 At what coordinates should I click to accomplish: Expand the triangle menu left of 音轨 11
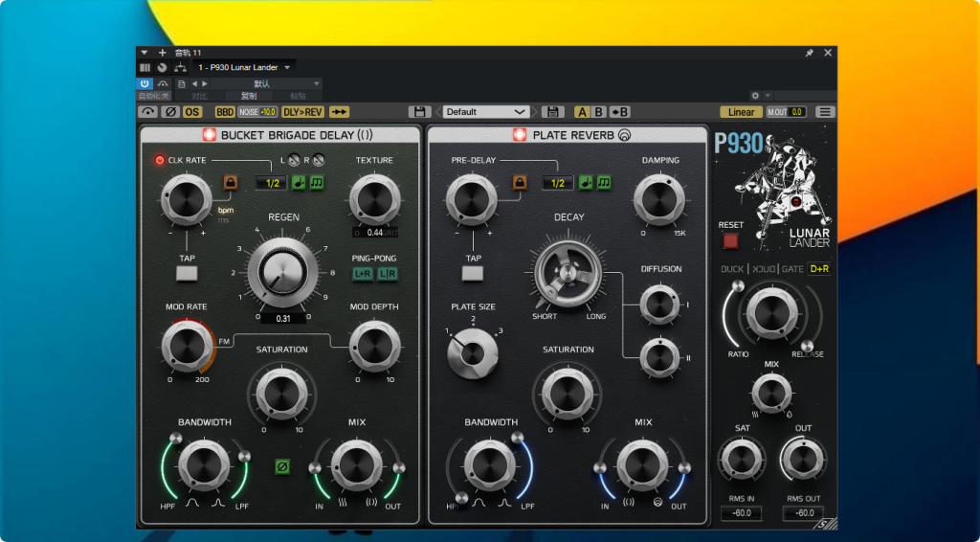(145, 53)
